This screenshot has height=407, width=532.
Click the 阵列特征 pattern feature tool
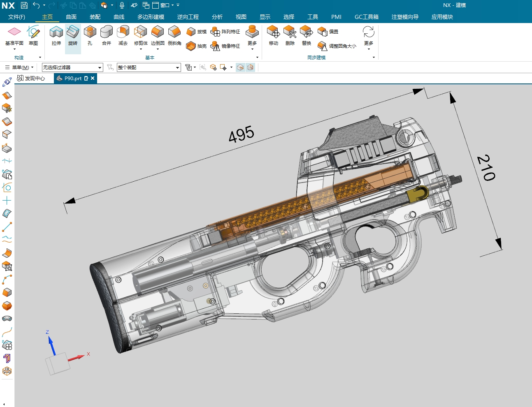pyautogui.click(x=225, y=32)
